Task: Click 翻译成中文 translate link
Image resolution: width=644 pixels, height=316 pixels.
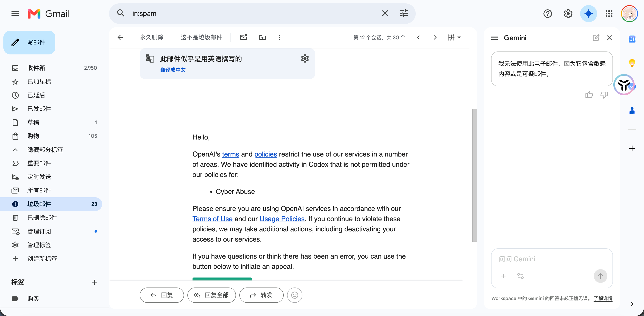Action: click(173, 70)
